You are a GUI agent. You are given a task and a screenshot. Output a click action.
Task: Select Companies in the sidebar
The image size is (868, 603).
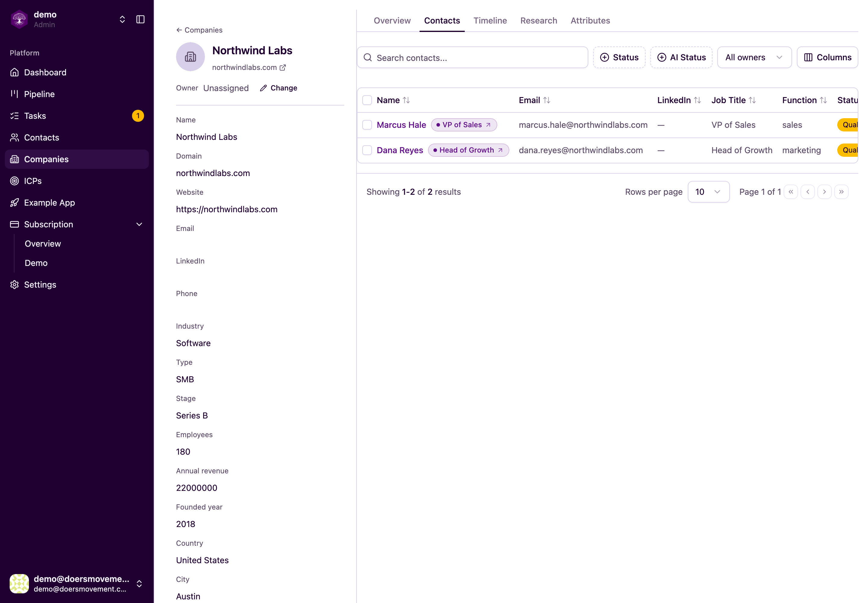77,159
